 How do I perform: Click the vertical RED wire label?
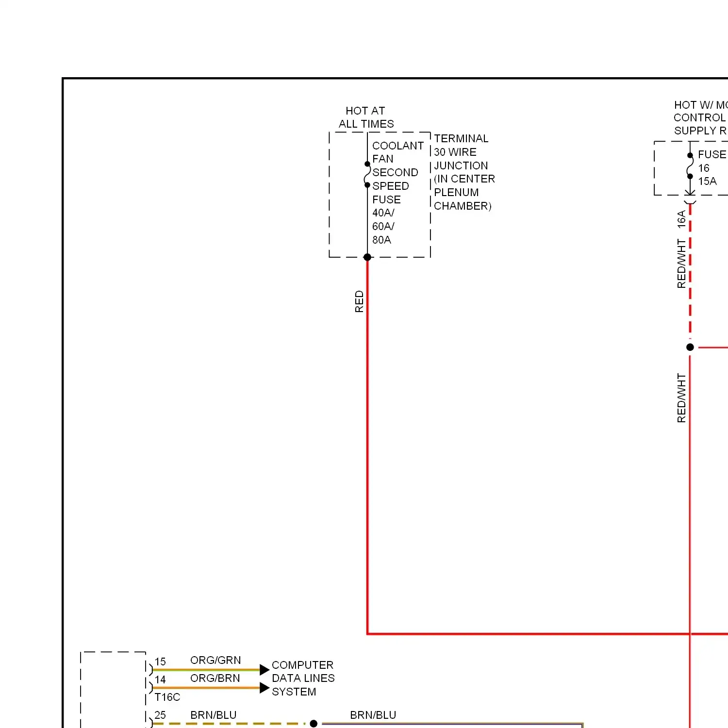pos(359,301)
